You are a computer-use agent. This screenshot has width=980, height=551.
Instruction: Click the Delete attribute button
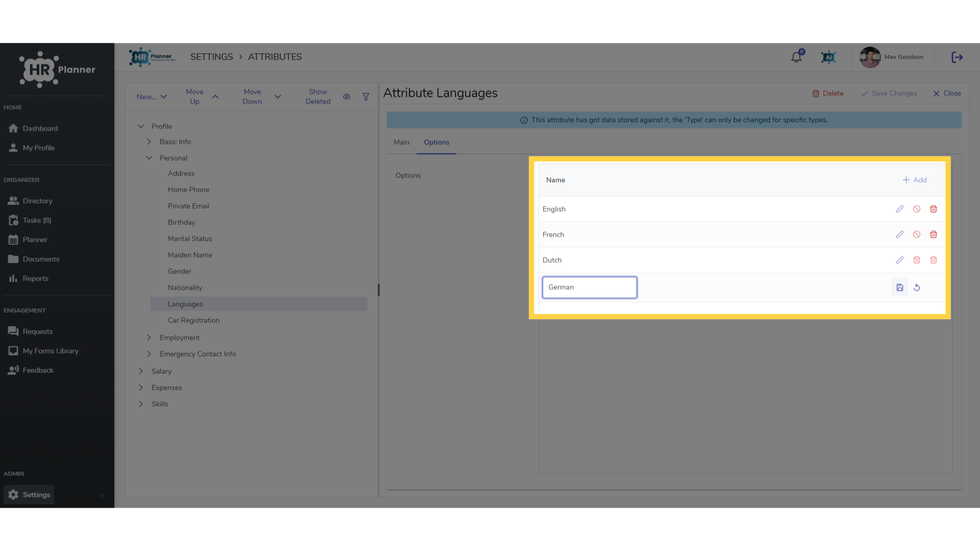click(828, 93)
